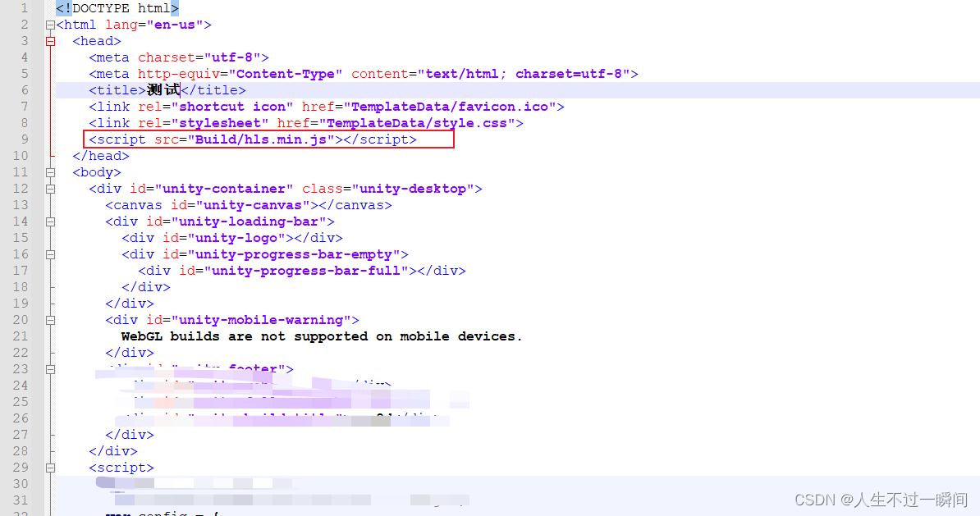Click the "stylesheet" rel value
The image size is (980, 516).
pyautogui.click(x=220, y=123)
